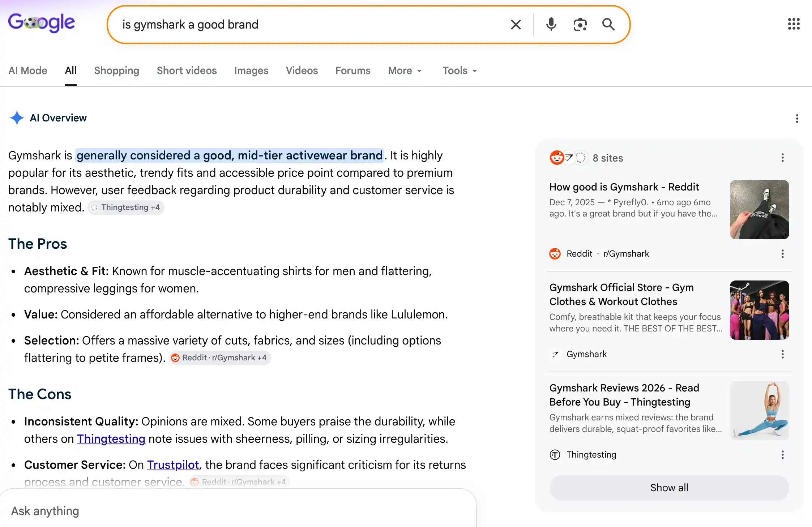812x527 pixels.
Task: Click 'Comfy, breathable kit' snippet text
Action: (x=636, y=323)
